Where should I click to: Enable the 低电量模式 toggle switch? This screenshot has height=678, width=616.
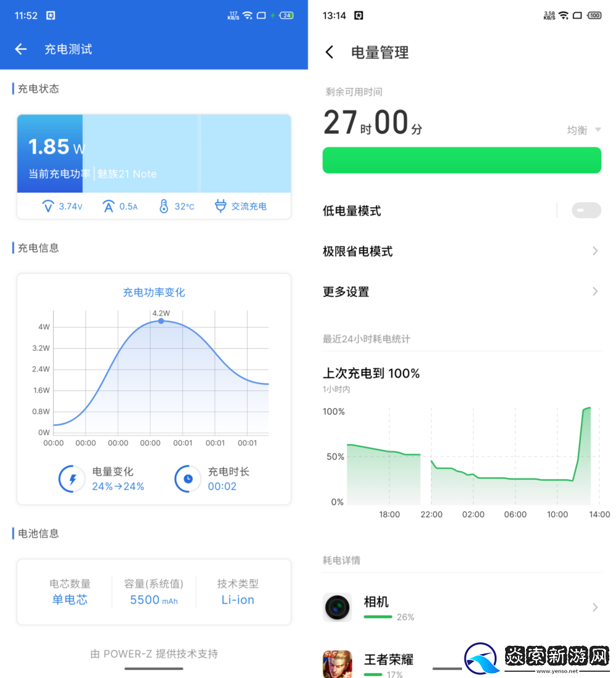(586, 211)
